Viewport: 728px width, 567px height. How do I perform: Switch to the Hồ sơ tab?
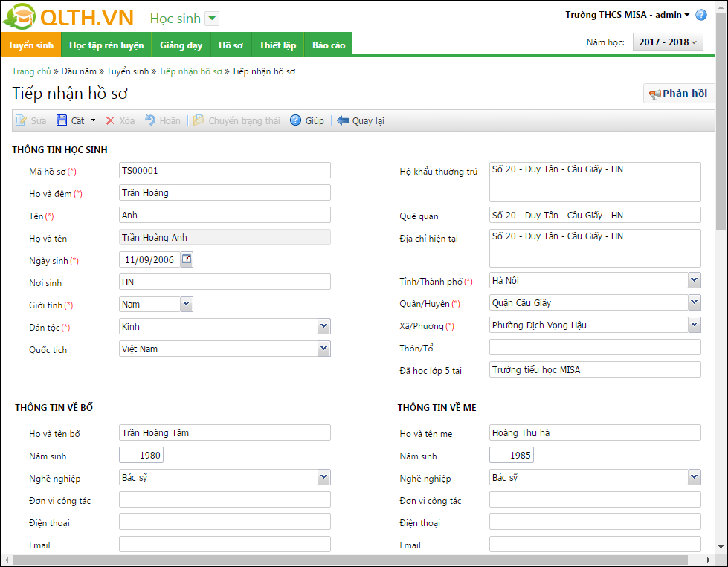pos(231,45)
